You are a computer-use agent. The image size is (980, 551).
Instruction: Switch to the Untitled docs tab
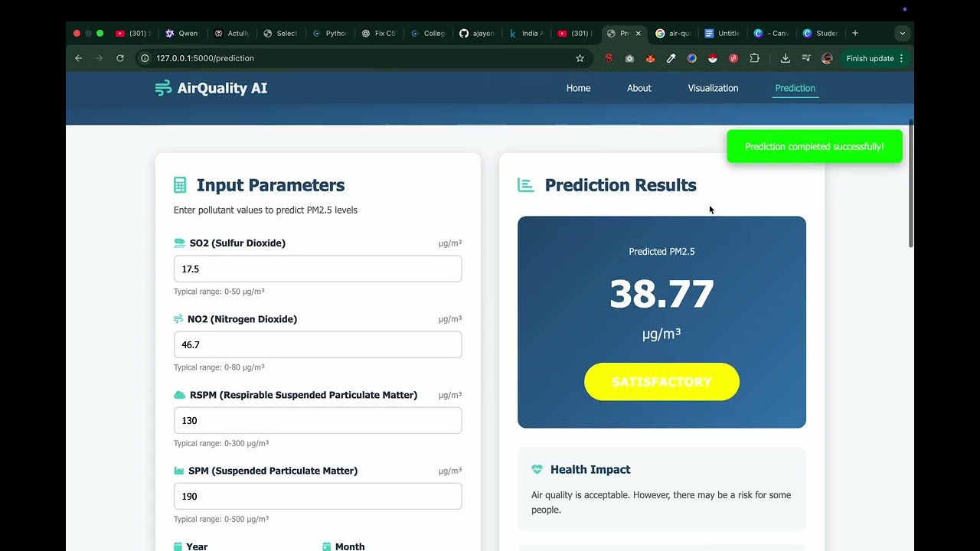tap(721, 34)
